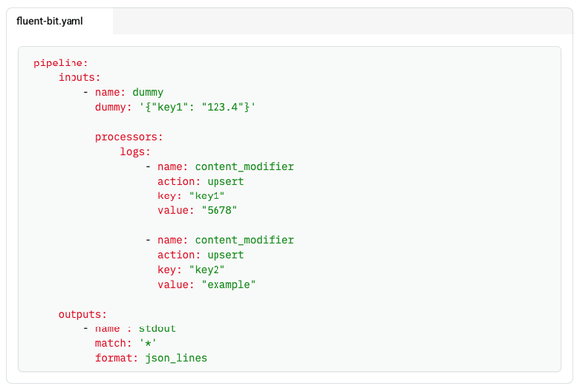Click 'stdout' output name value
This screenshot has width=580, height=392.
pos(157,329)
